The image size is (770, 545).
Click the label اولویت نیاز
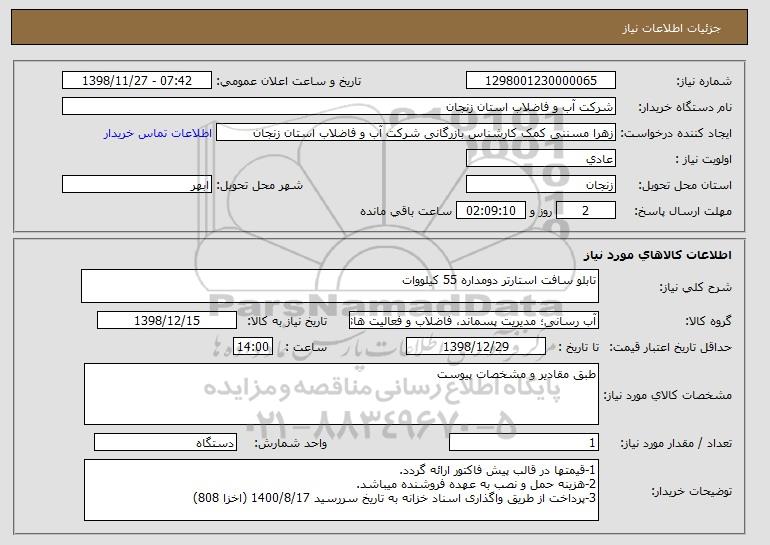point(704,159)
